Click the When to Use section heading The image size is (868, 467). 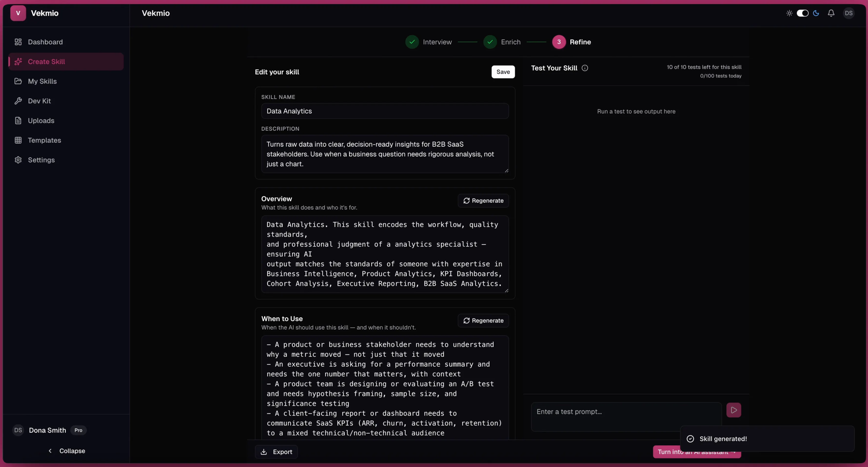pos(282,319)
